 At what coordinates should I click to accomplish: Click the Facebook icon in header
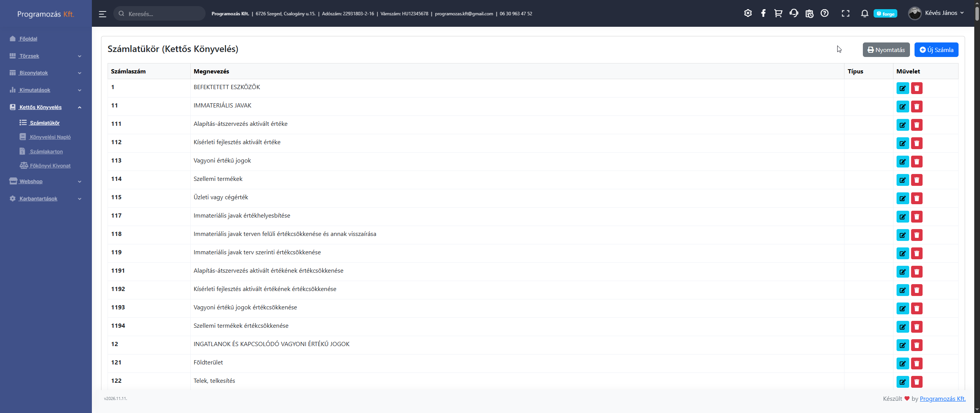[763, 13]
